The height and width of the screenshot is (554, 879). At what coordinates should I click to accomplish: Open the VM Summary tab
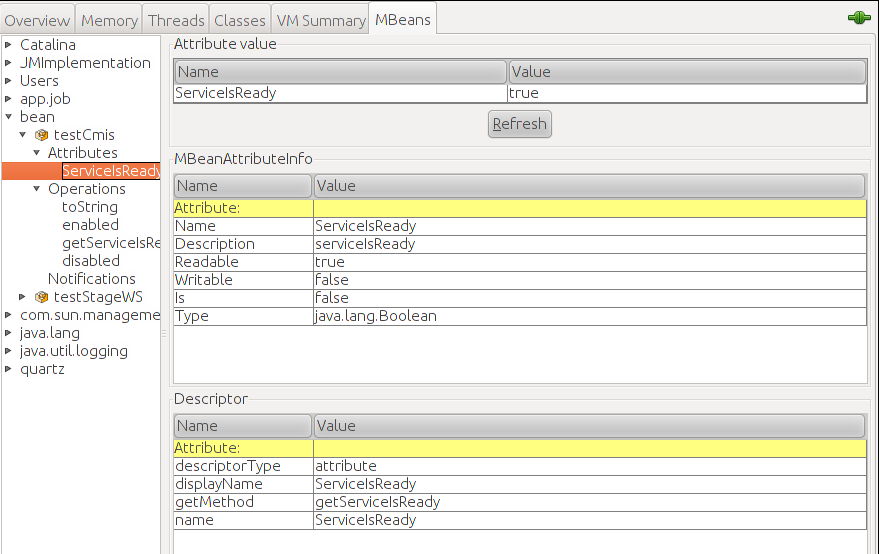coord(320,20)
